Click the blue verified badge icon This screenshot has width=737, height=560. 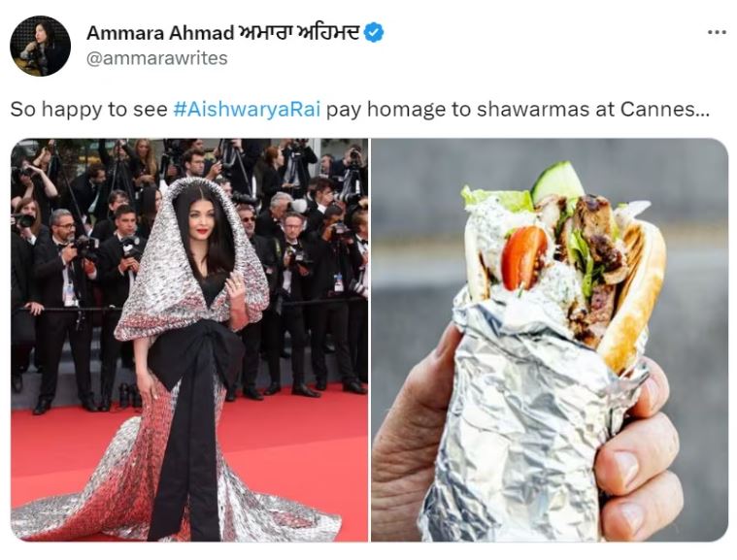pos(375,32)
